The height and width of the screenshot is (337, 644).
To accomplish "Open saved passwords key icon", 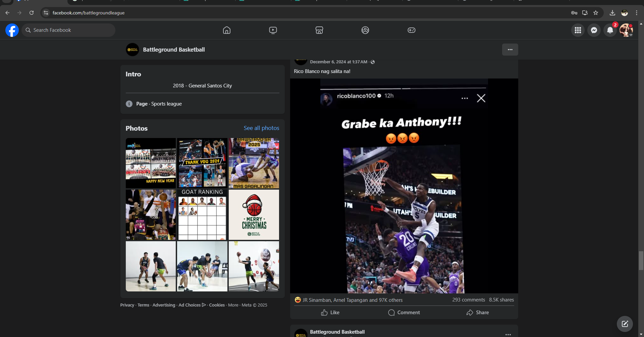I will (574, 13).
